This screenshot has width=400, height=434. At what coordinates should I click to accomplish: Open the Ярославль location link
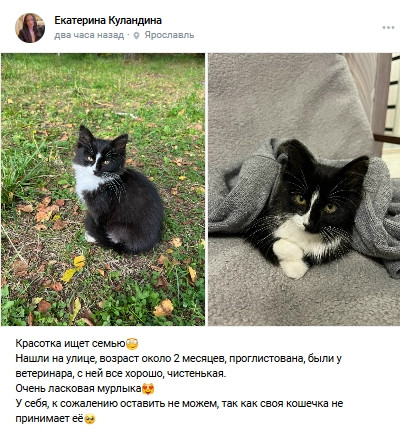169,35
